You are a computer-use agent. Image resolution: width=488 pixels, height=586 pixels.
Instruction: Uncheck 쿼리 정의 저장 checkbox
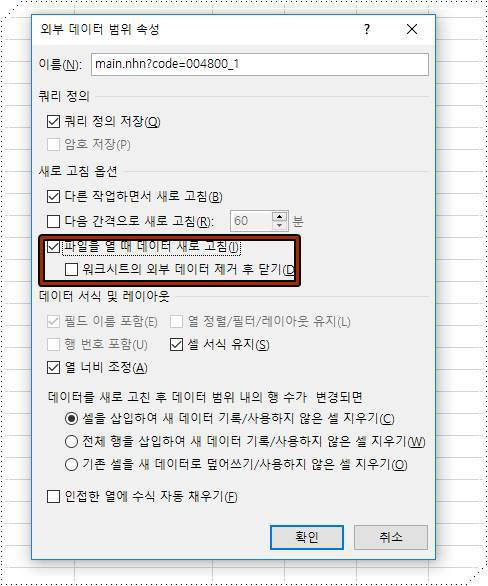coord(53,121)
